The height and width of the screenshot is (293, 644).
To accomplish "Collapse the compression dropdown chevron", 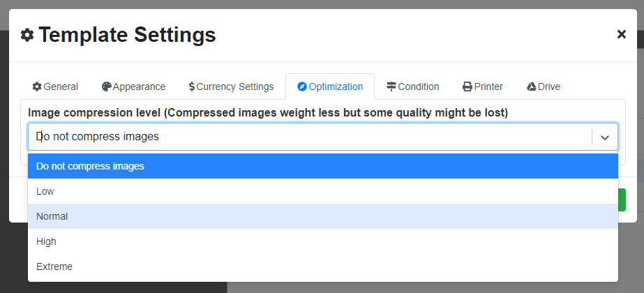I will (x=604, y=137).
